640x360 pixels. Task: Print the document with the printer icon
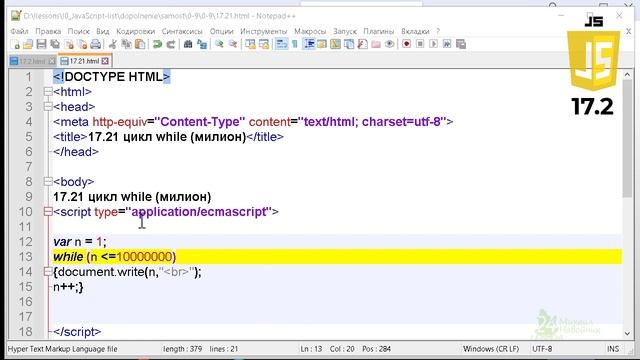[96, 44]
